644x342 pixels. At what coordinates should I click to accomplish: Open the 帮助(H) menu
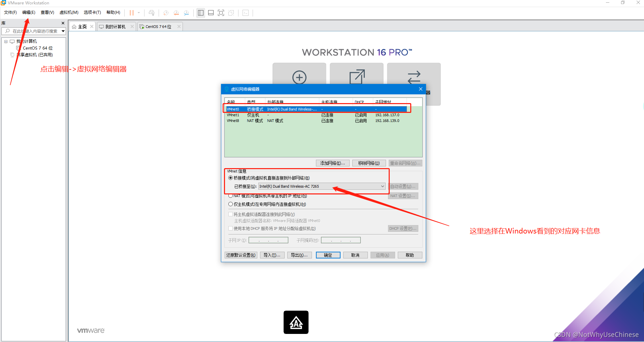coord(113,12)
